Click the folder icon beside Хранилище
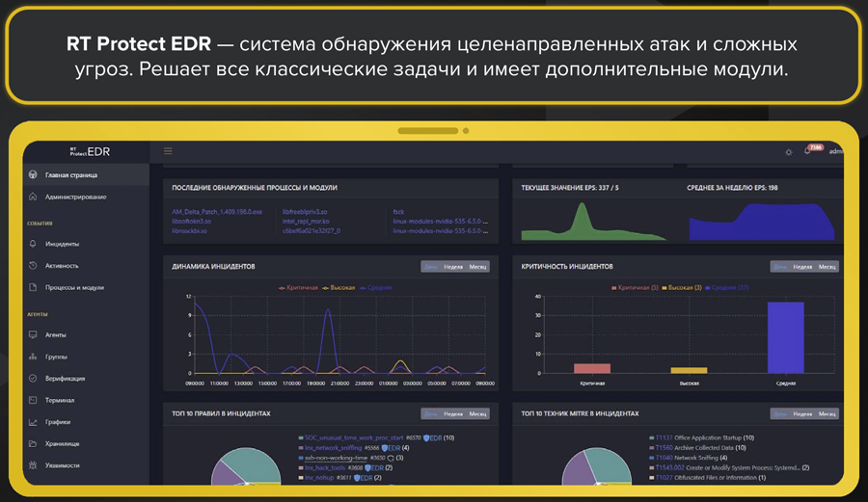Image resolution: width=868 pixels, height=502 pixels. click(x=33, y=443)
